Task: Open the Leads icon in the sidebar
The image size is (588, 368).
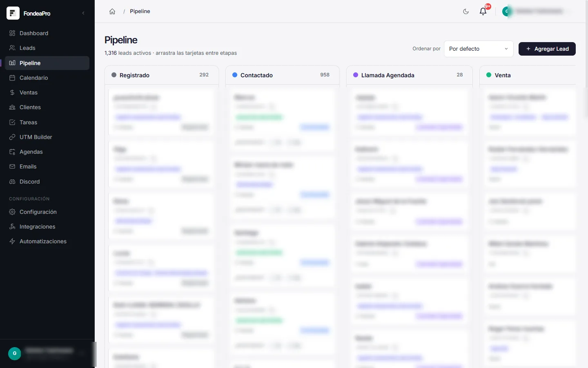Action: (12, 48)
